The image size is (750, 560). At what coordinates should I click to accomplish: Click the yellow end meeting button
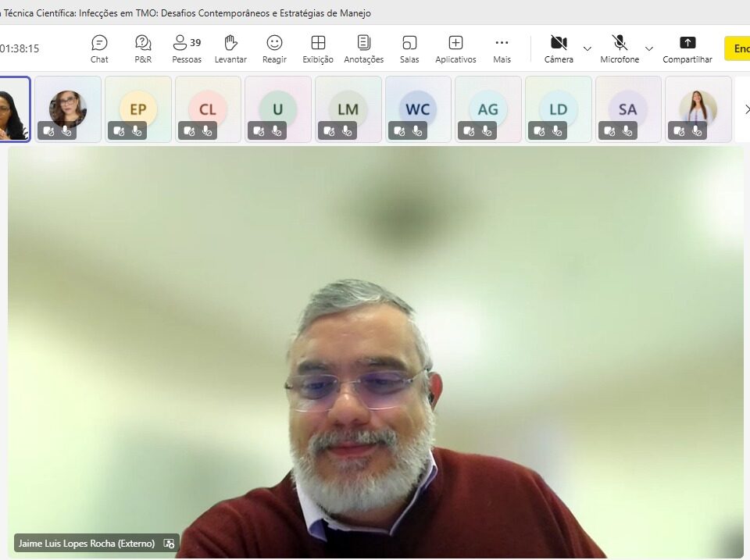[737, 48]
